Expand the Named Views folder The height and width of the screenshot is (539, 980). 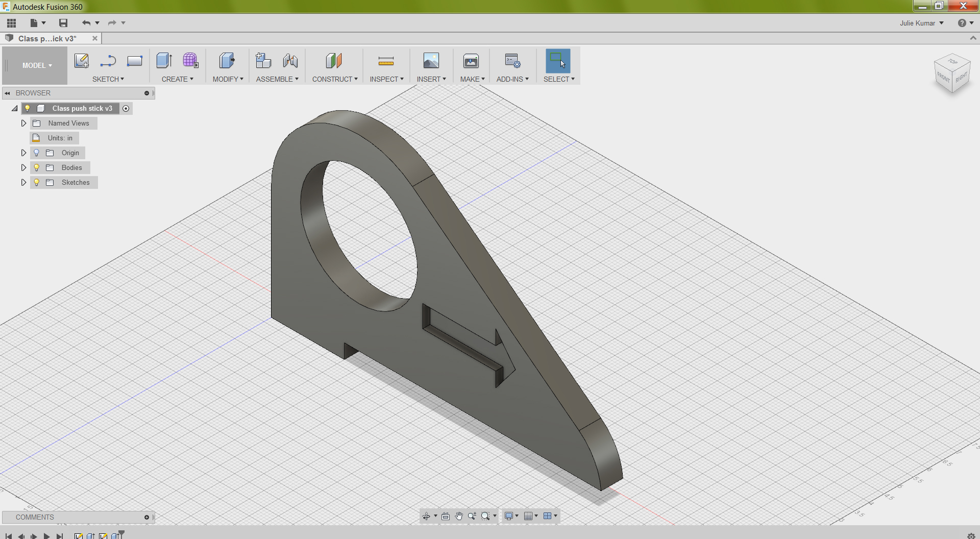point(23,123)
